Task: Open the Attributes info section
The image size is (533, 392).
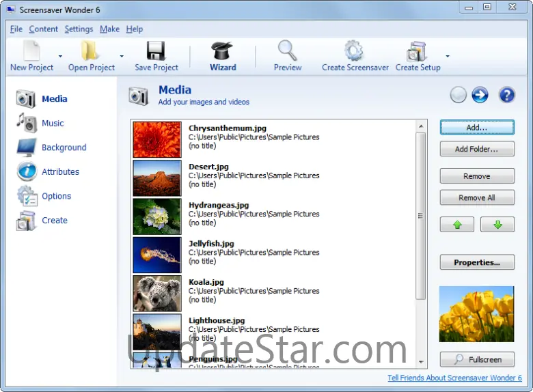Action: (60, 172)
